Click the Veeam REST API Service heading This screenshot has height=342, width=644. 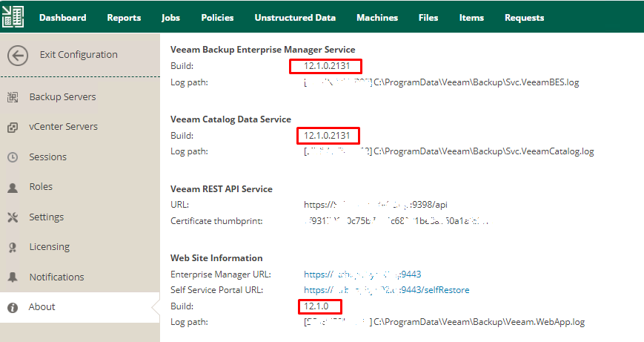coord(222,189)
